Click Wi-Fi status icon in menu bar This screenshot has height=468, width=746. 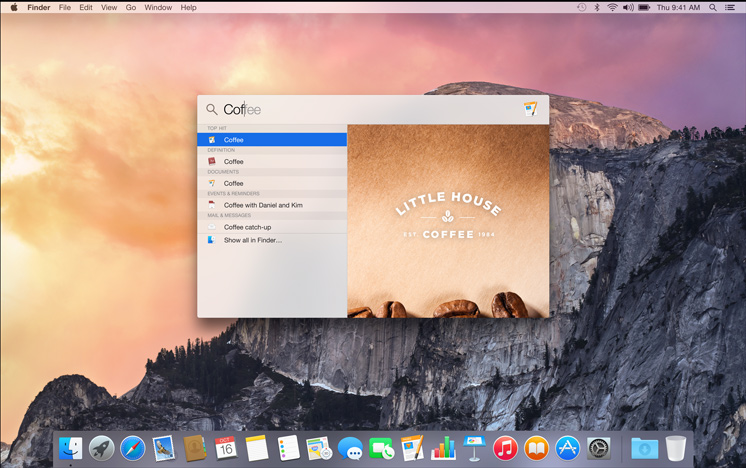coord(612,7)
